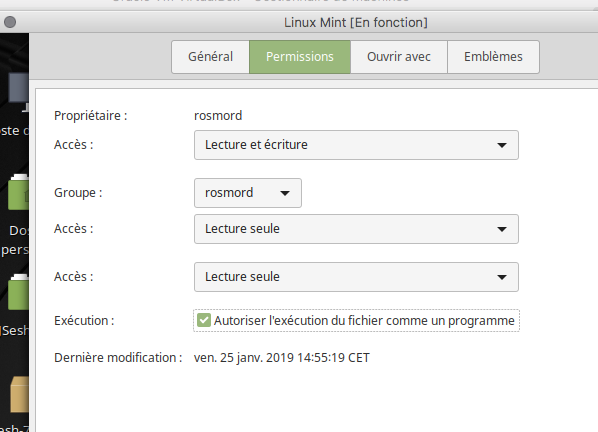Switch to the Ouvrir avec tab
Screen dimensions: 598x432
(x=399, y=57)
